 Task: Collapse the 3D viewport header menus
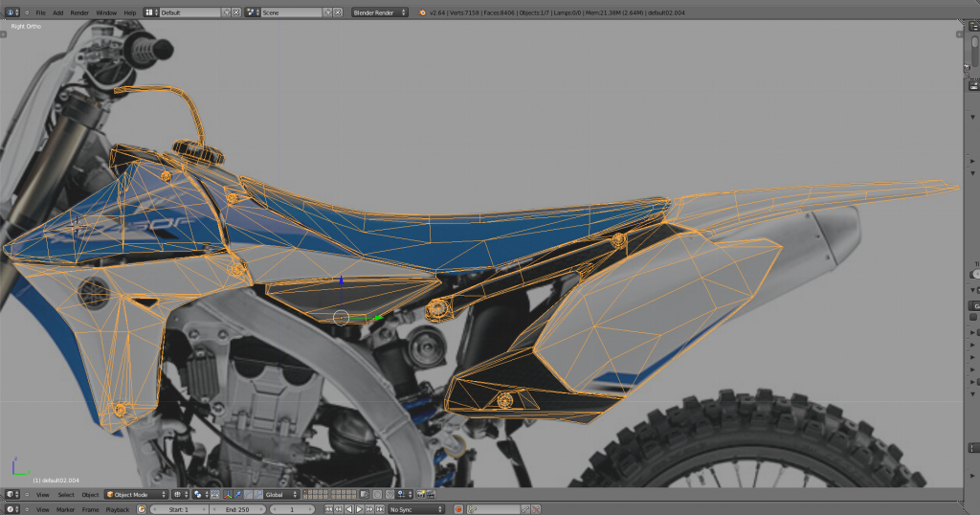coord(27,494)
